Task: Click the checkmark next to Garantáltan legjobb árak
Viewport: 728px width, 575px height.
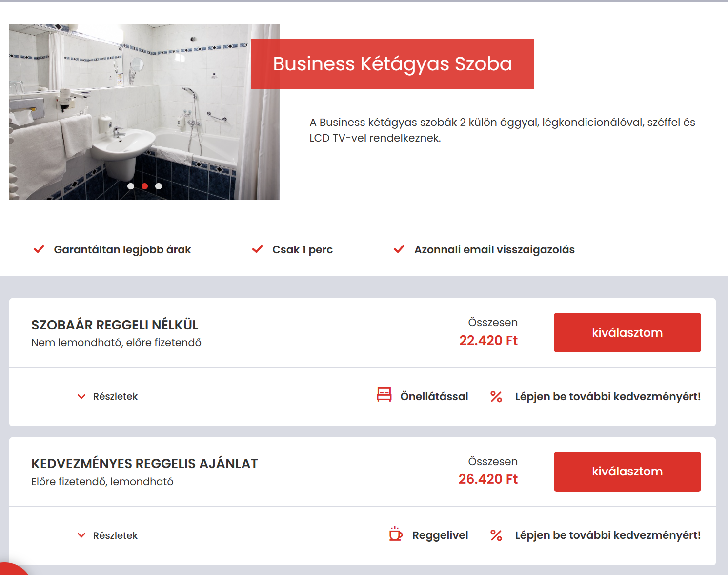Action: (39, 249)
